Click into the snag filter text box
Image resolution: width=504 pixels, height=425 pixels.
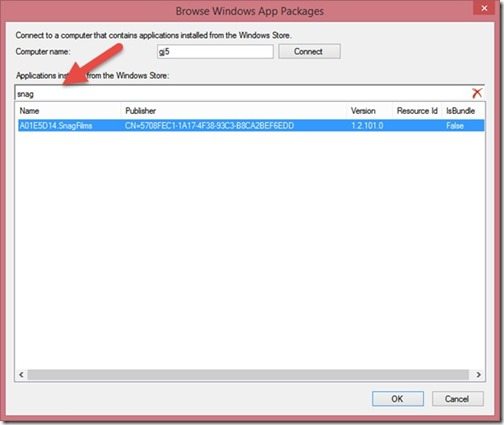243,93
